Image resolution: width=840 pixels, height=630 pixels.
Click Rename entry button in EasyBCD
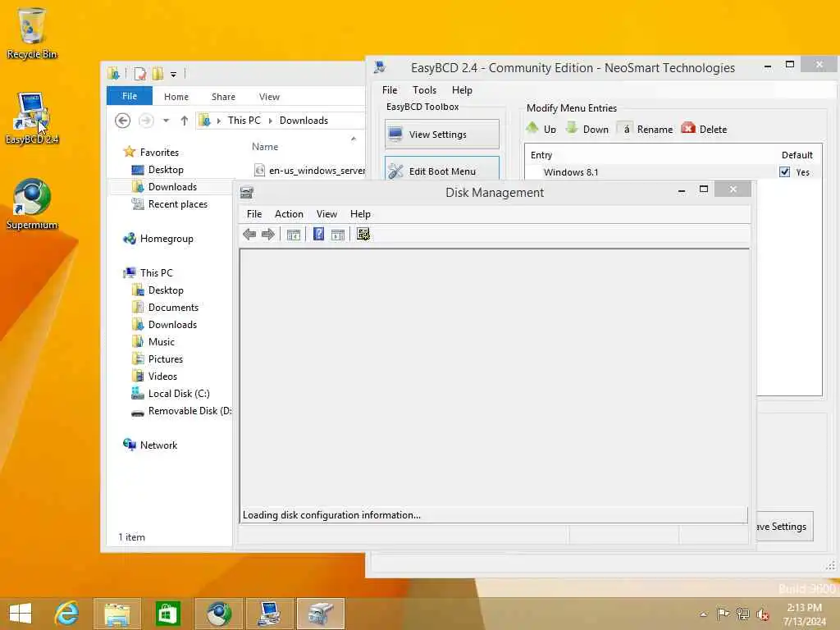pos(645,129)
